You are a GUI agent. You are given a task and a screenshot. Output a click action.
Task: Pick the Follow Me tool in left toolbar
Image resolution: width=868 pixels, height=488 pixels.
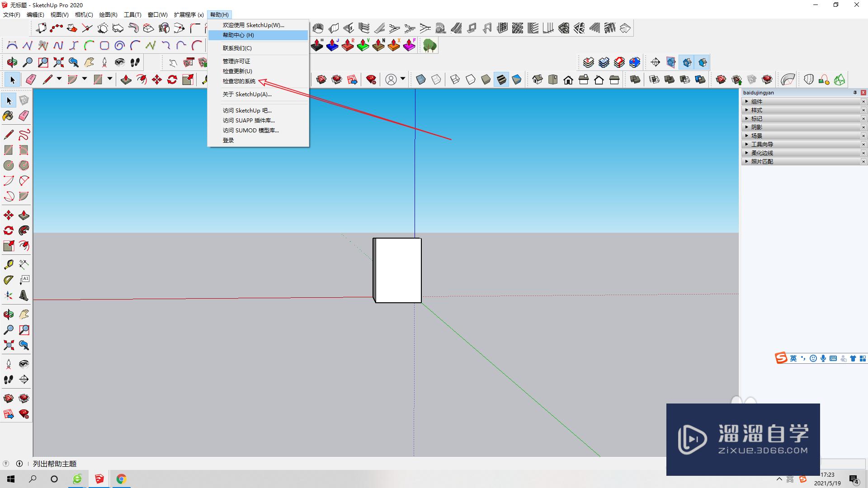click(x=24, y=230)
